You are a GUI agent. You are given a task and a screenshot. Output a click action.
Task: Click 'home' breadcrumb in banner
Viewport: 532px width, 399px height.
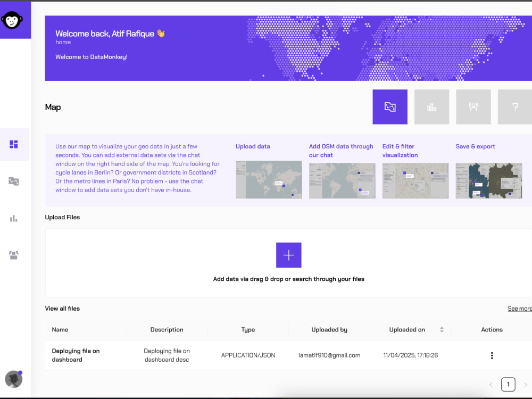click(x=63, y=42)
